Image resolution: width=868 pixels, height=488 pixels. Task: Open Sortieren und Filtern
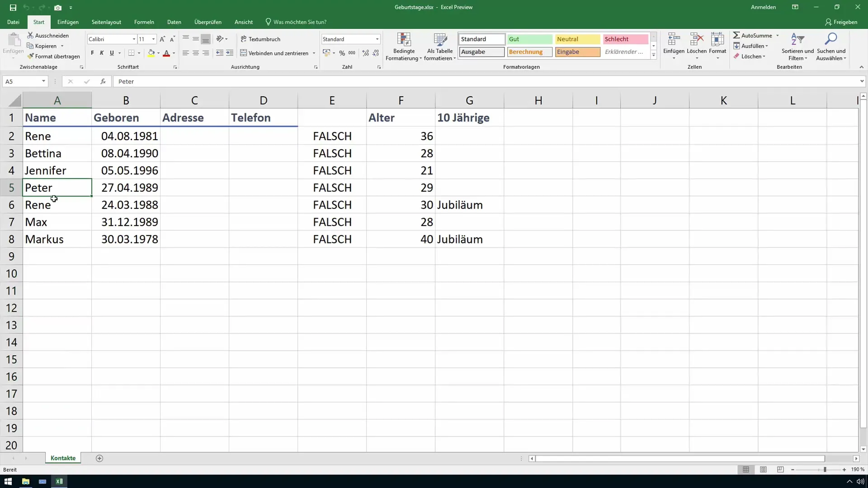click(x=797, y=47)
